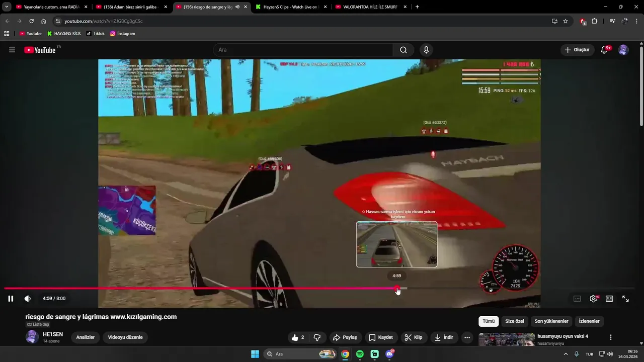The height and width of the screenshot is (362, 644).
Task: Dislike the video
Action: (317, 337)
